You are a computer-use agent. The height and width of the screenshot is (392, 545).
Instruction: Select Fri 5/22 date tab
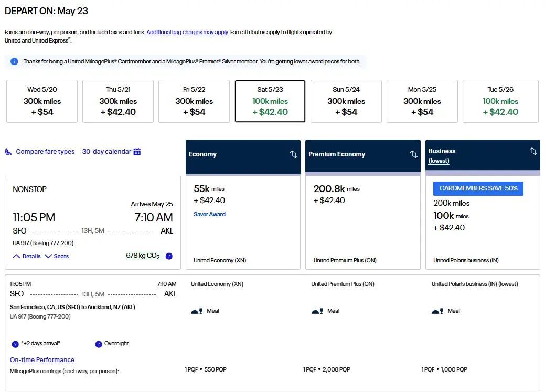194,101
